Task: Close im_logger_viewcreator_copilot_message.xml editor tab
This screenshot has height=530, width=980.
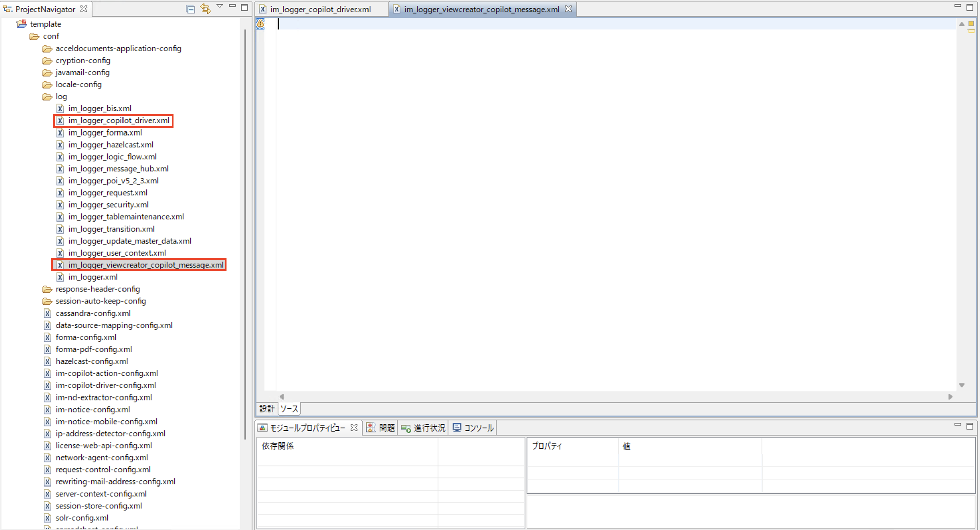Action: pyautogui.click(x=568, y=9)
